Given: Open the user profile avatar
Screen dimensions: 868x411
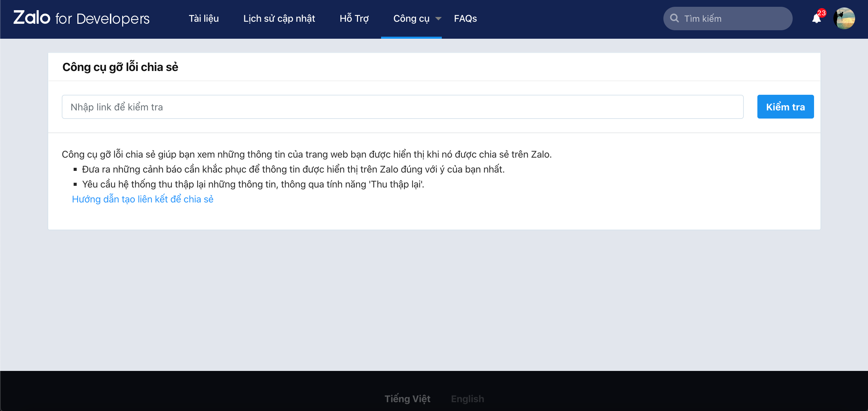Looking at the screenshot, I should tap(844, 18).
